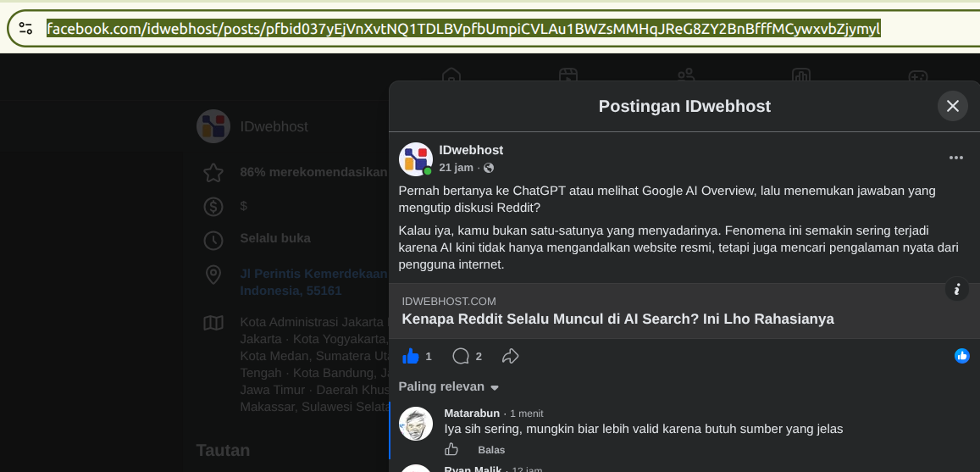Open Matarabun commenter profile name

pos(472,414)
